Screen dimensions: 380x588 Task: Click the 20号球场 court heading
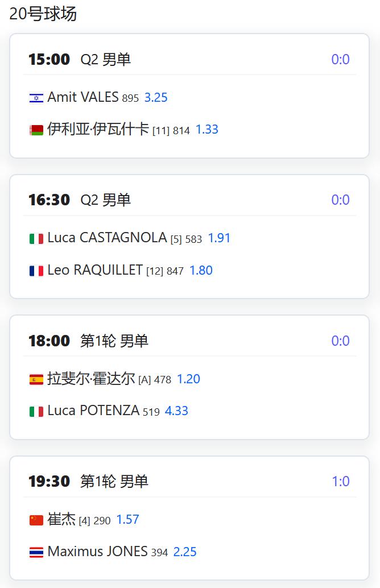pos(43,14)
